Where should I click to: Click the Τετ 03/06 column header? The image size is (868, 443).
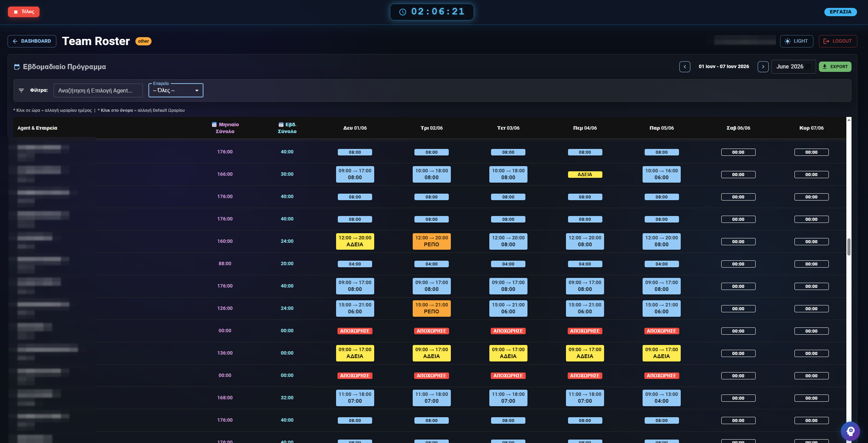click(x=508, y=128)
